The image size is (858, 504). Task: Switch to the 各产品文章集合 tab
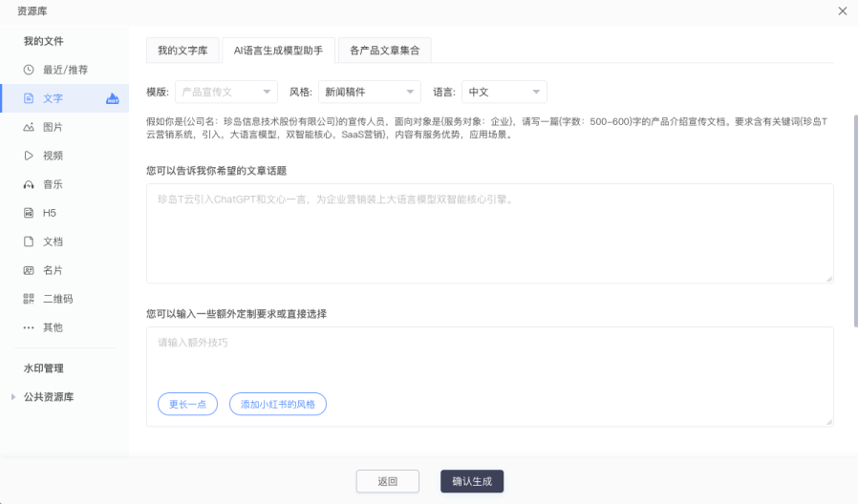point(384,51)
